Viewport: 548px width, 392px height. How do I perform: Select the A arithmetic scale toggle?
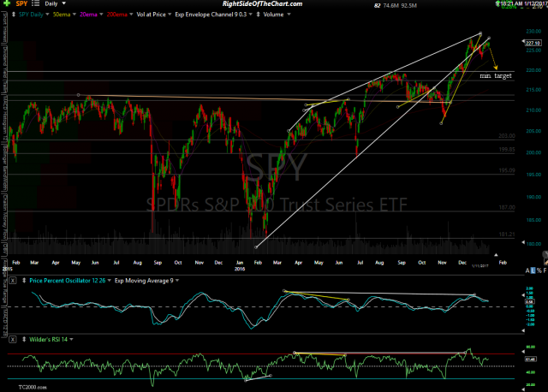click(x=527, y=270)
